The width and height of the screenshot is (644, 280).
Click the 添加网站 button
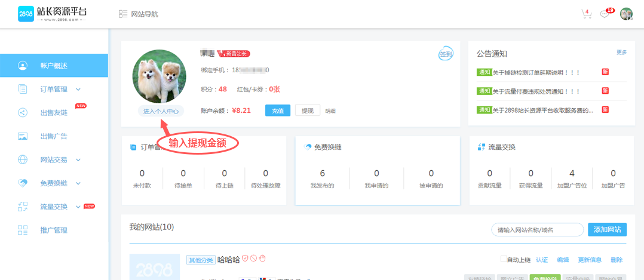pos(607,230)
